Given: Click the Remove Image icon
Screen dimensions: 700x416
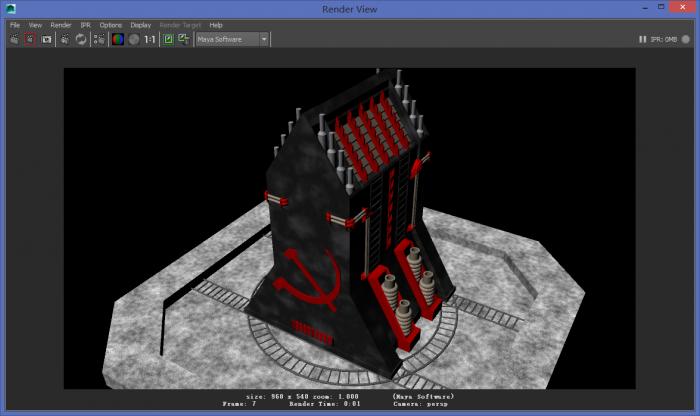Looking at the screenshot, I should click(184, 39).
